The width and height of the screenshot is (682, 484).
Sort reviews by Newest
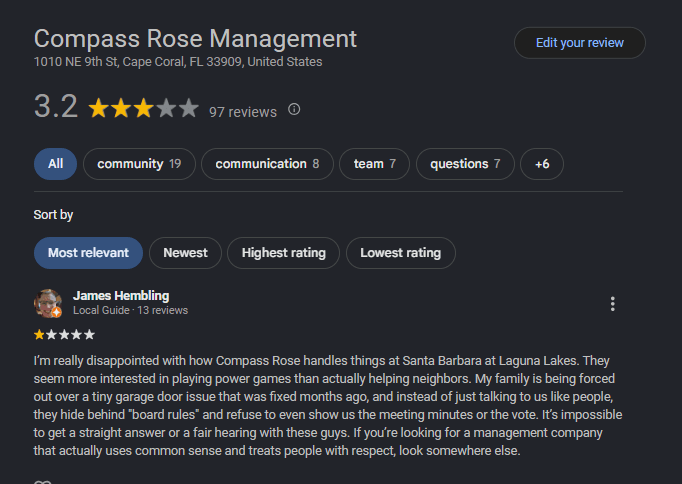(185, 253)
